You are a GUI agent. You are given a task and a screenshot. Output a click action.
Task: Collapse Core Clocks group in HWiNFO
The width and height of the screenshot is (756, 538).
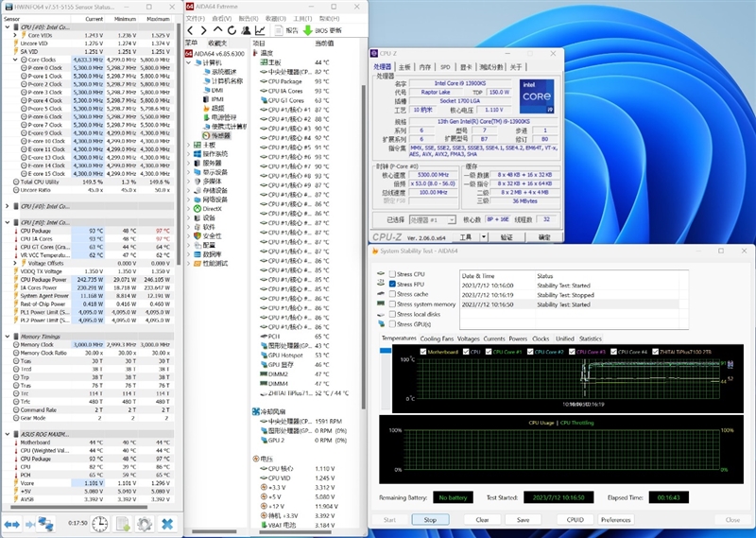(15, 60)
